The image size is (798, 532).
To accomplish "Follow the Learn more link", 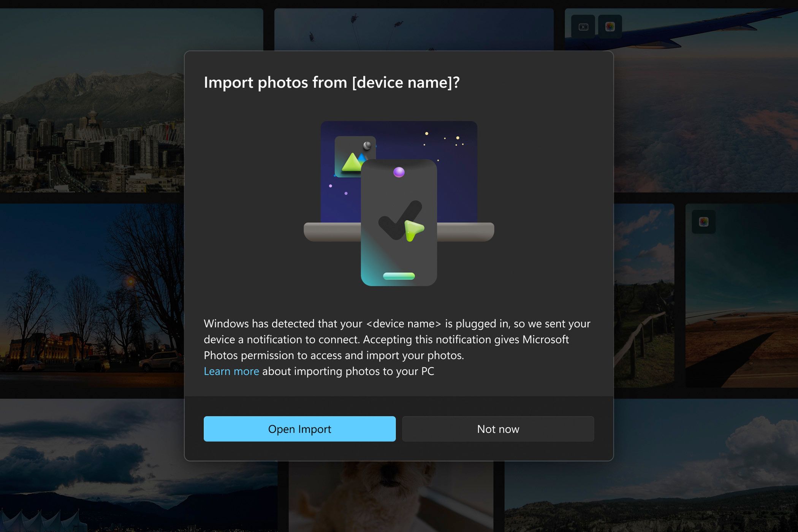I will [x=231, y=371].
